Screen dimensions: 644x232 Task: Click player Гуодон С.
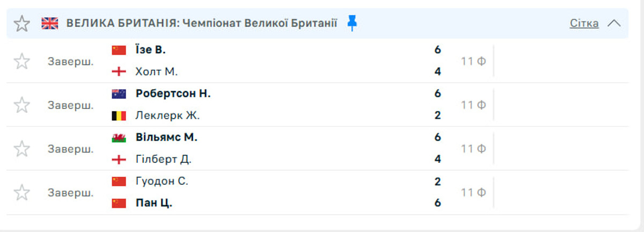162,181
